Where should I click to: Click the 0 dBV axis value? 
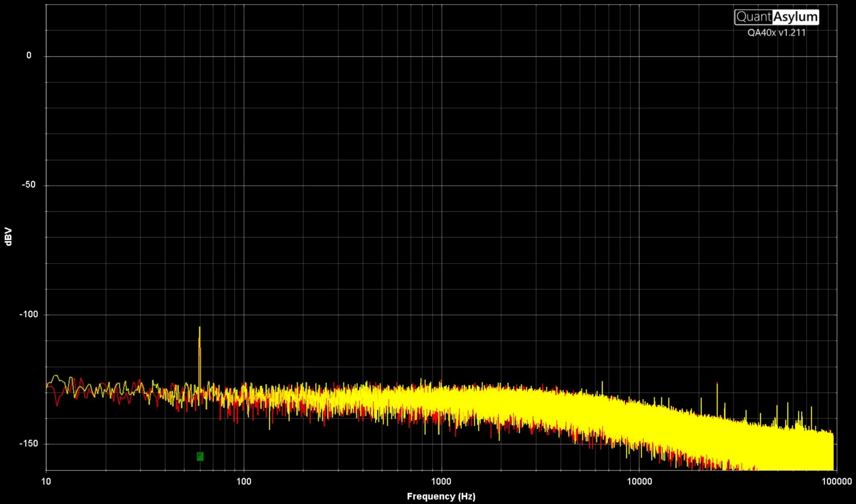point(29,56)
